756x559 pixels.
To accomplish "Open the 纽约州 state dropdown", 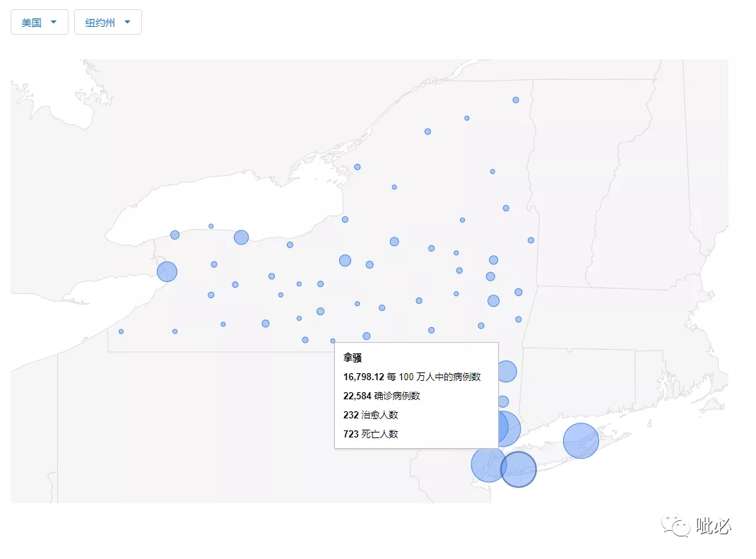I will (x=108, y=22).
